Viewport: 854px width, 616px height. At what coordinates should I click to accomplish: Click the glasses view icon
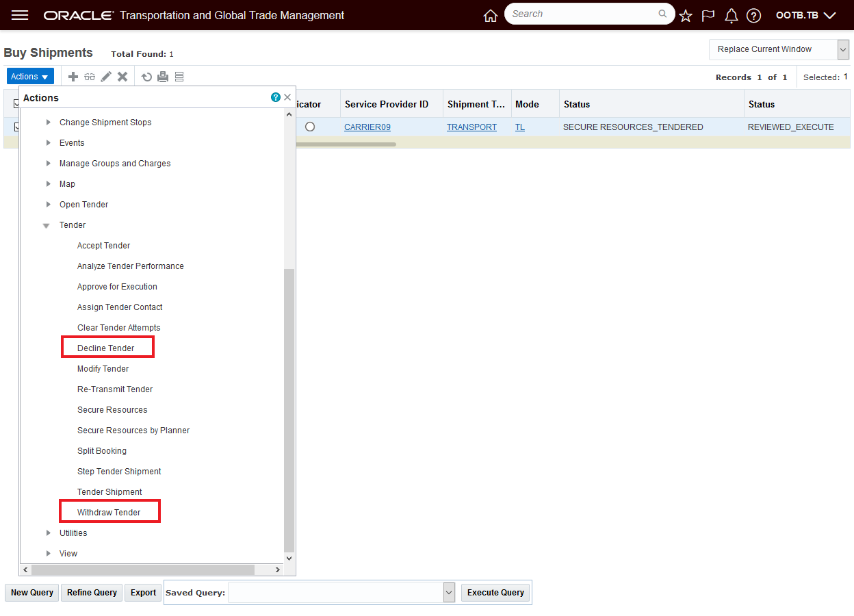coord(90,77)
